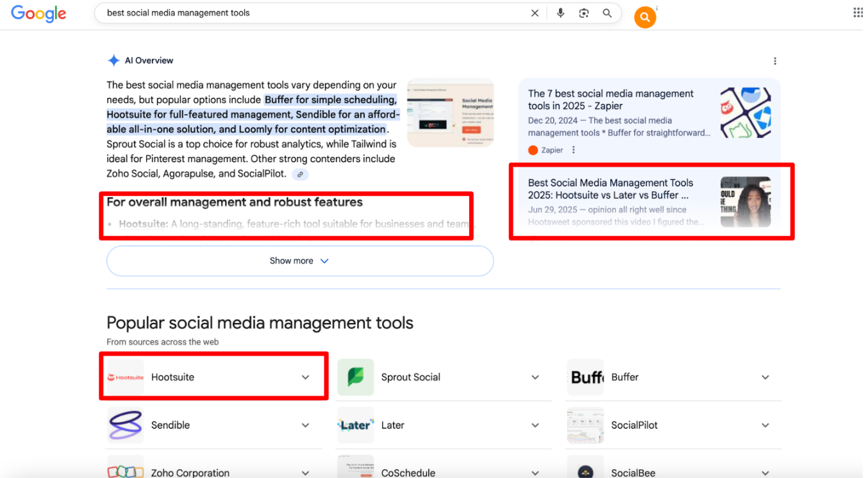Click 'SocialBee' tool name
This screenshot has width=868, height=478.
click(x=633, y=473)
